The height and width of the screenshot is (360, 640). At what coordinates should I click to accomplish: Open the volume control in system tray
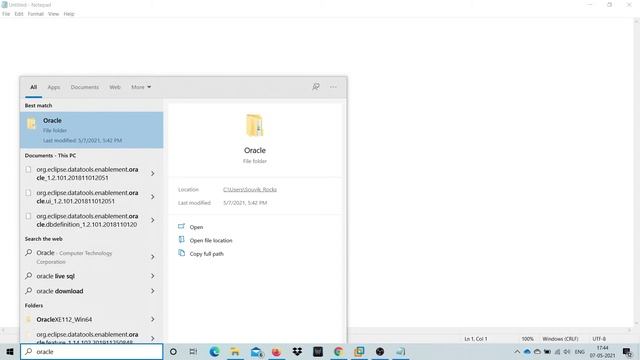tap(567, 352)
